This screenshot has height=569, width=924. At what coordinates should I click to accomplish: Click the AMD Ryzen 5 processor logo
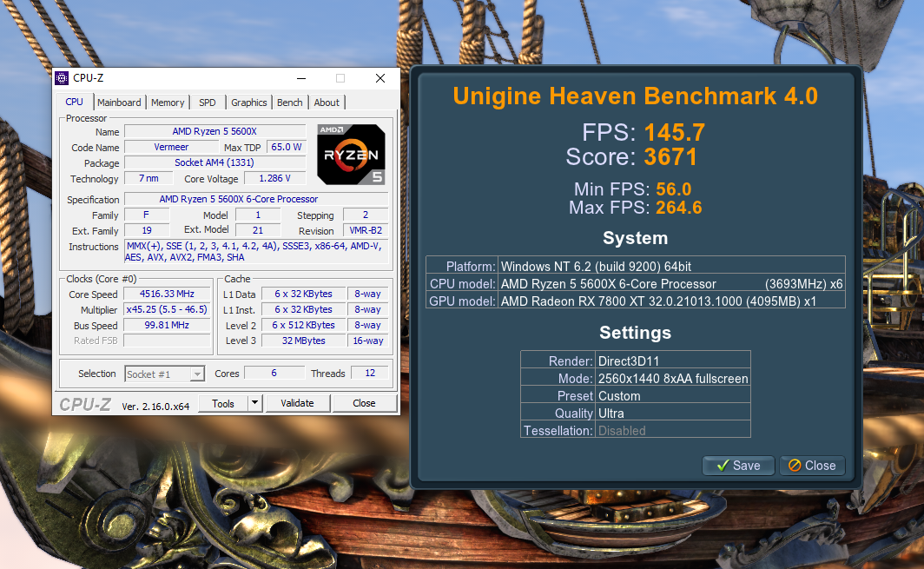351,155
